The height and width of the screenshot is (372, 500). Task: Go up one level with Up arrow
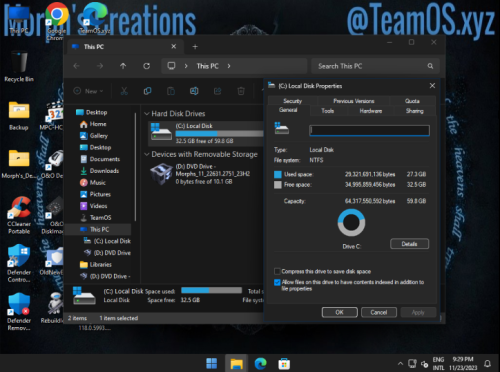123,66
